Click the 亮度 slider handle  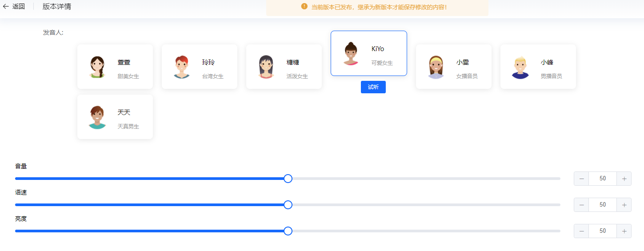coord(288,231)
